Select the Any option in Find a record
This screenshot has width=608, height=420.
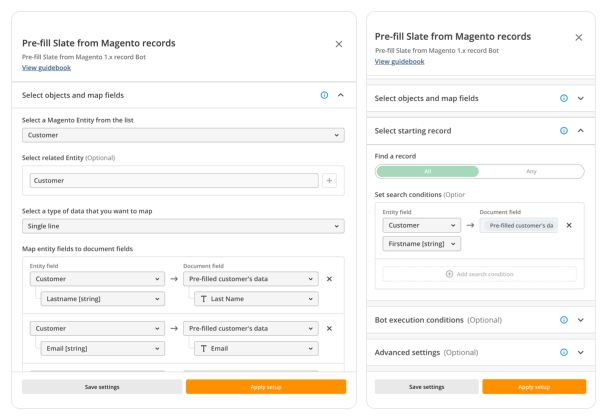[531, 171]
